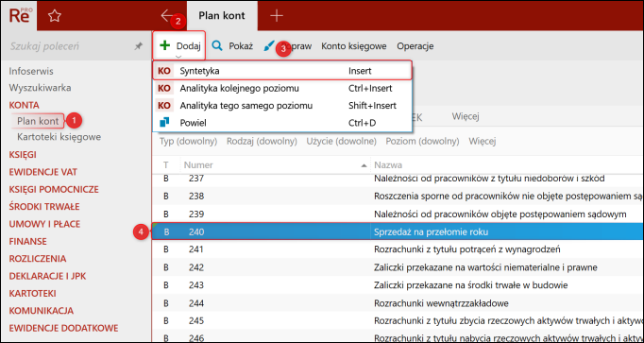The width and height of the screenshot is (644, 343).
Task: Click the Powiel duplicate icon
Action: point(164,123)
